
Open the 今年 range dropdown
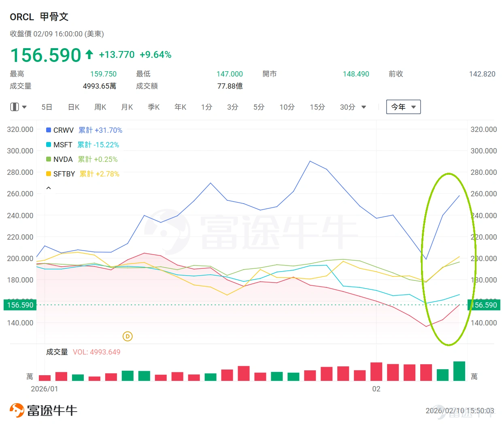[404, 107]
